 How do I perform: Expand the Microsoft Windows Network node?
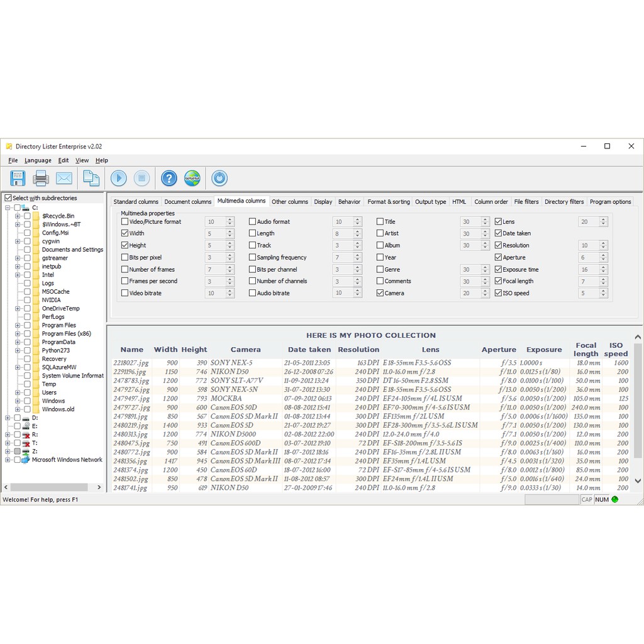pos(8,460)
